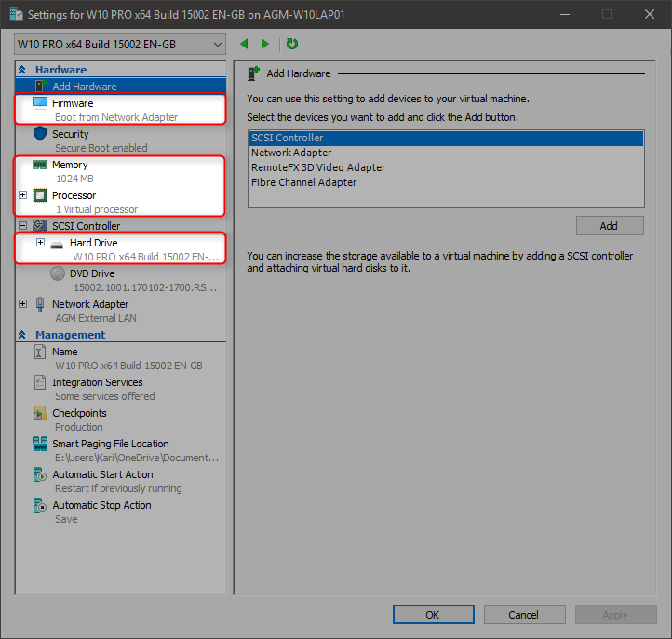The height and width of the screenshot is (639, 672).
Task: Choose Network Adapter in device list
Action: pos(446,153)
